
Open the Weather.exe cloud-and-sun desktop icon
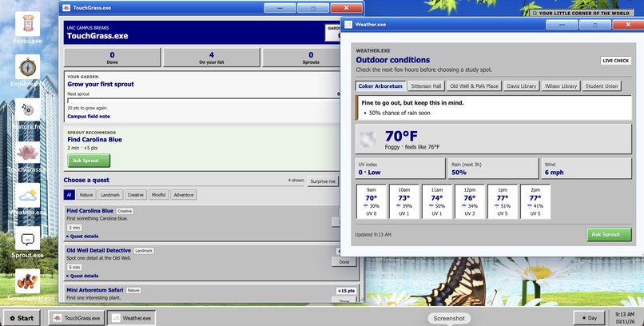tap(27, 196)
